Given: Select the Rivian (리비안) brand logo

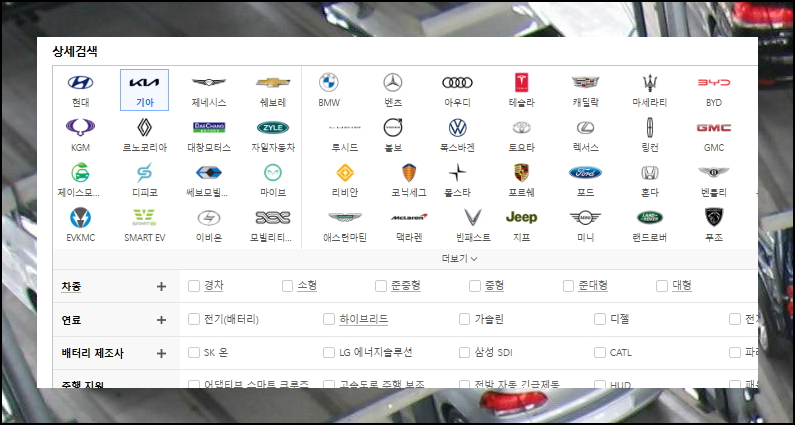Looking at the screenshot, I should [x=345, y=172].
